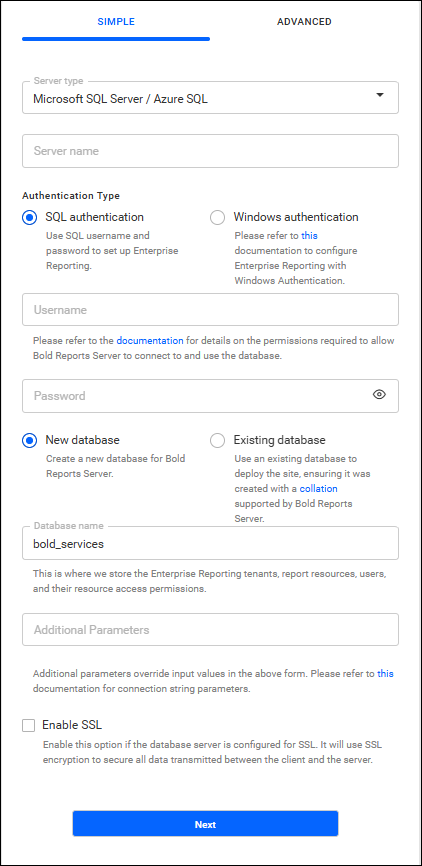
Task: Focus the Additional Parameters field
Action: [210, 630]
